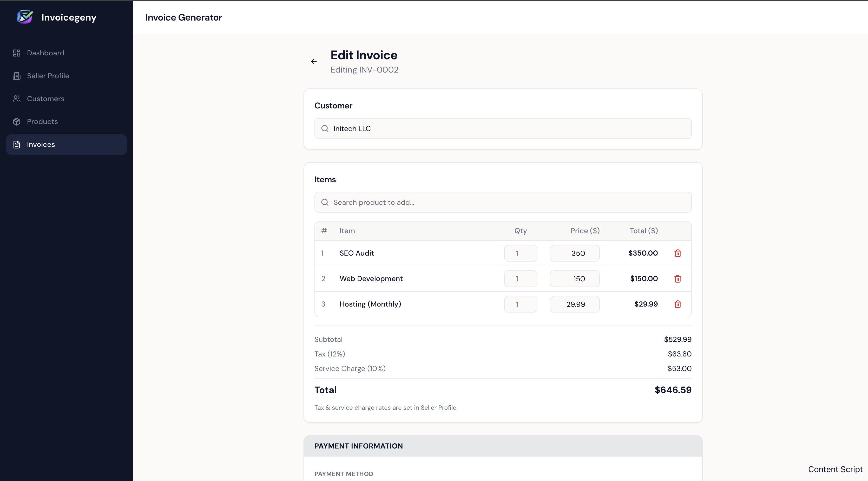This screenshot has height=481, width=868.
Task: Change the Web Development price value
Action: [x=575, y=278]
